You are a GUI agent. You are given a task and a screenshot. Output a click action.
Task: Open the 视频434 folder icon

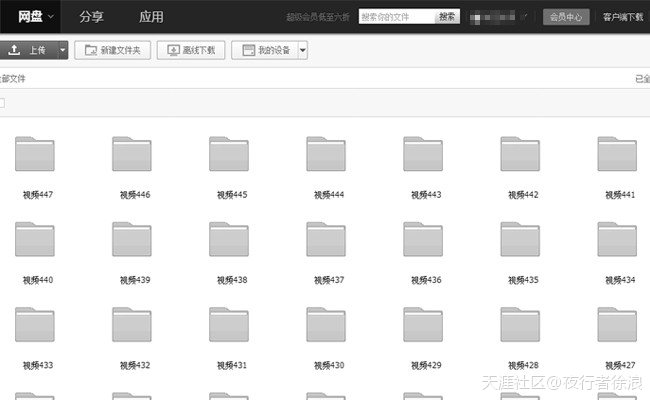pos(617,239)
